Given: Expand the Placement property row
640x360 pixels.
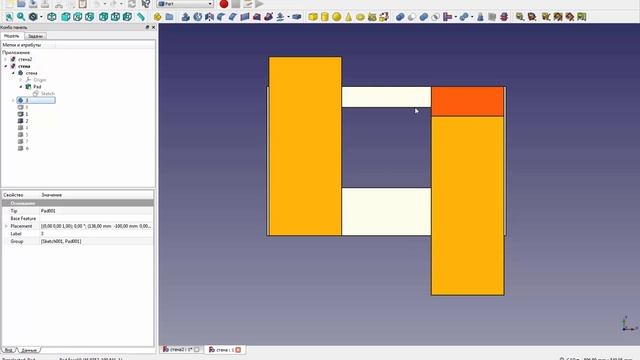Looking at the screenshot, I should (x=6, y=226).
